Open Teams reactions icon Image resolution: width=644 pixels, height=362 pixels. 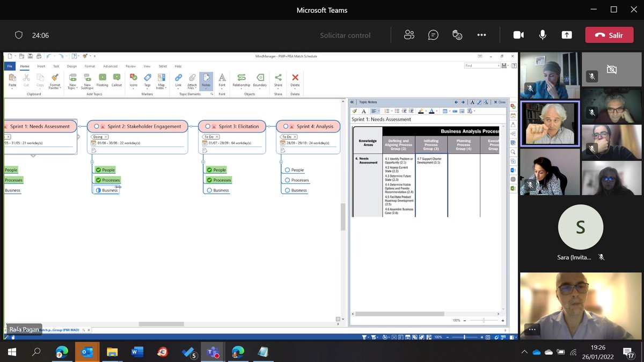[457, 35]
